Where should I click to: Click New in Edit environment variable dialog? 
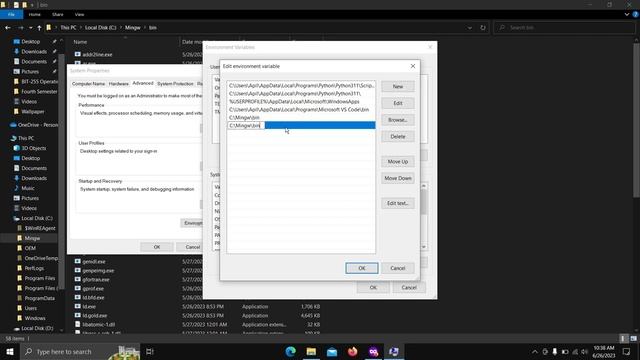398,87
